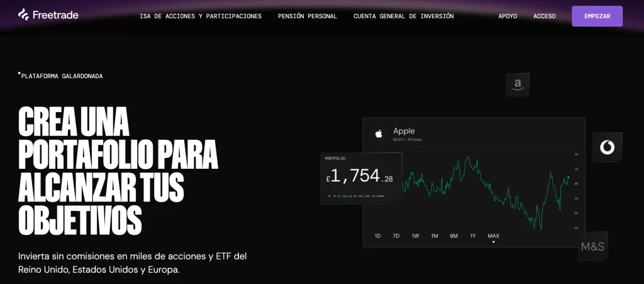This screenshot has width=644, height=284.
Task: Click the M&S logo tile
Action: coord(592,247)
